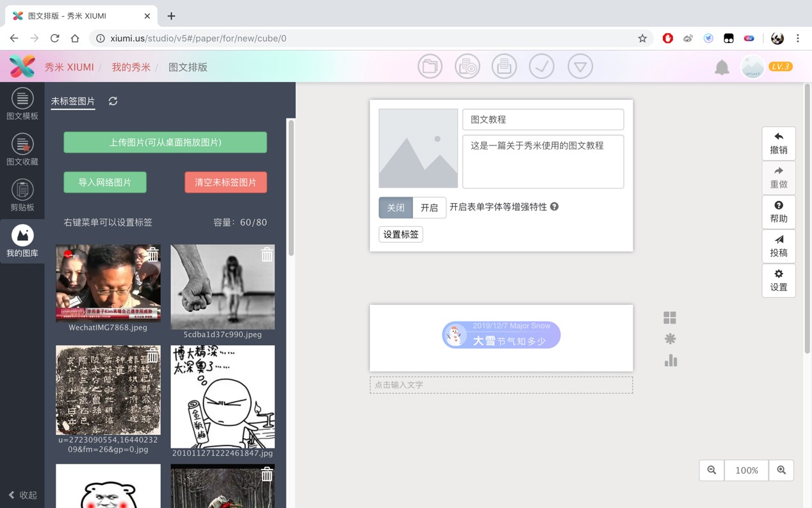Image resolution: width=812 pixels, height=508 pixels.
Task: Click the bar chart icon beside the canvas
Action: (x=670, y=361)
